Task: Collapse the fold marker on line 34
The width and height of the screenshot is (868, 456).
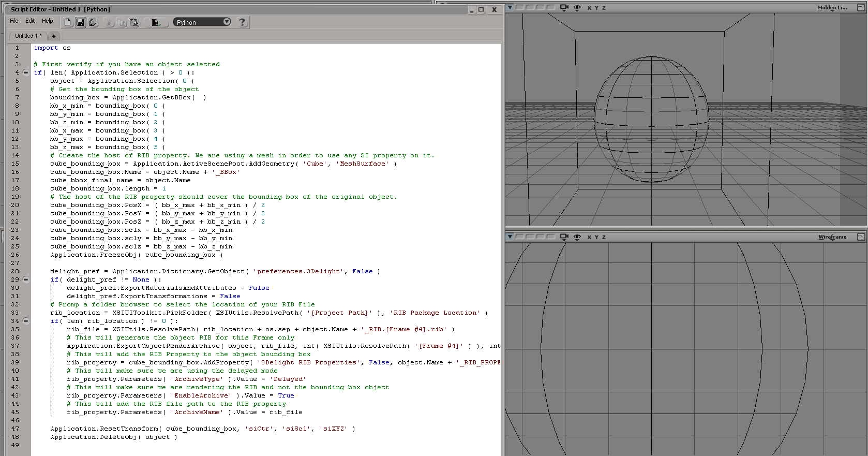Action: pyautogui.click(x=26, y=321)
